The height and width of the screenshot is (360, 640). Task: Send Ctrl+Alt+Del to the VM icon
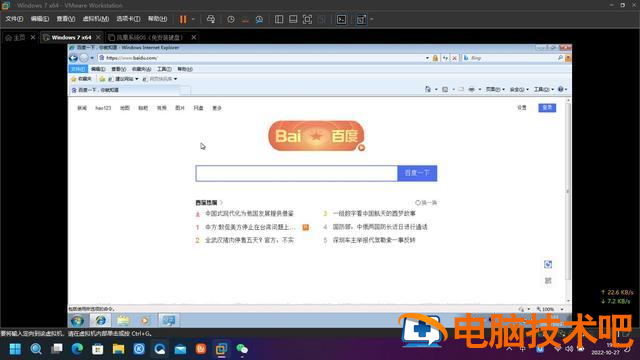pos(211,19)
